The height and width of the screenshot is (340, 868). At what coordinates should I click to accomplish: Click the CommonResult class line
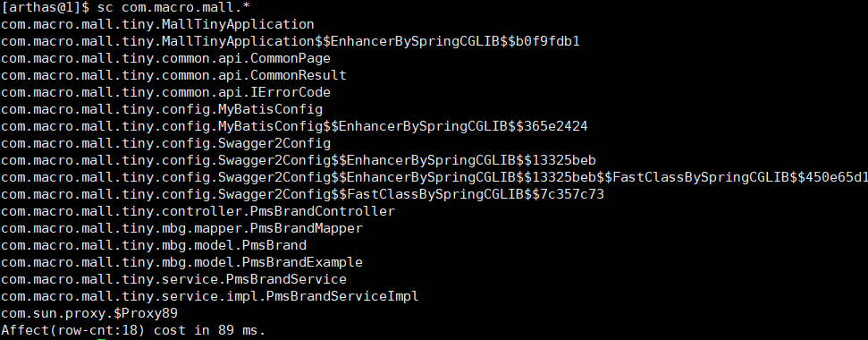173,75
